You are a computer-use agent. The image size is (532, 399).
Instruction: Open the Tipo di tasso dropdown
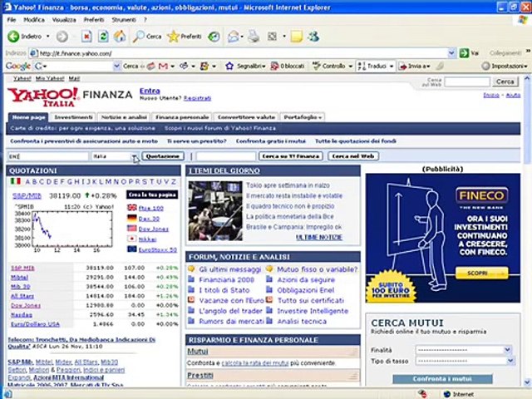click(x=510, y=361)
